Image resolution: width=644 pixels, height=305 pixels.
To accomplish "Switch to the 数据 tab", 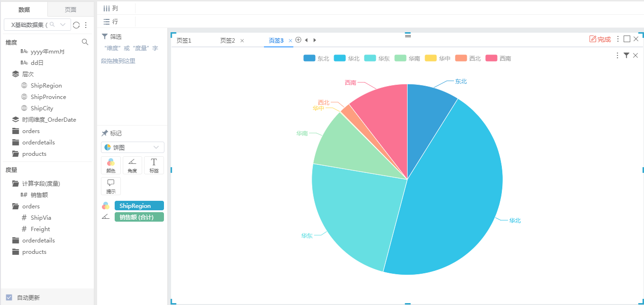I will click(x=24, y=9).
